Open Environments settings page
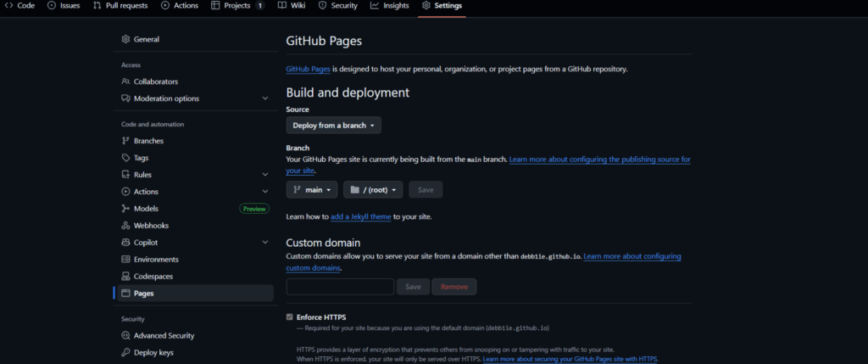This screenshot has height=364, width=868. tap(196, 260)
